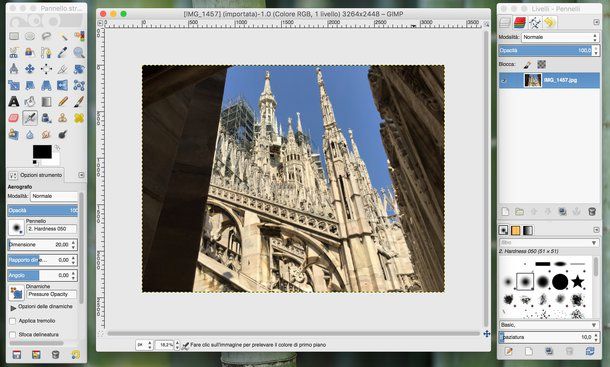Switch to the Gradients tab
Screen dimensions: 610x367
528,230
